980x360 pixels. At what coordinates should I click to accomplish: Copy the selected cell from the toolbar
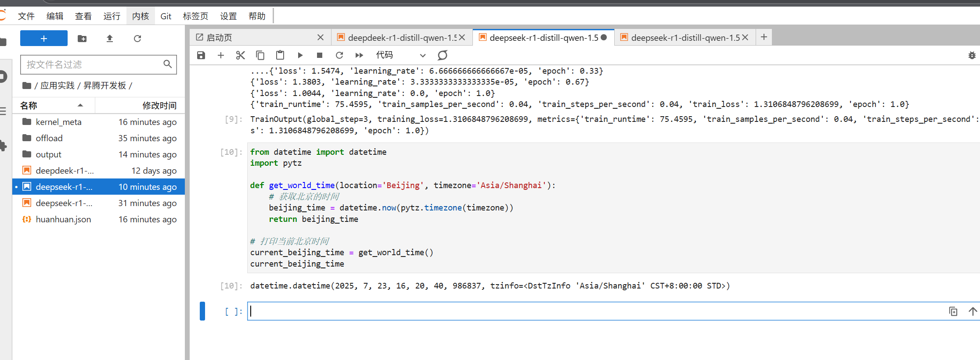coord(260,55)
